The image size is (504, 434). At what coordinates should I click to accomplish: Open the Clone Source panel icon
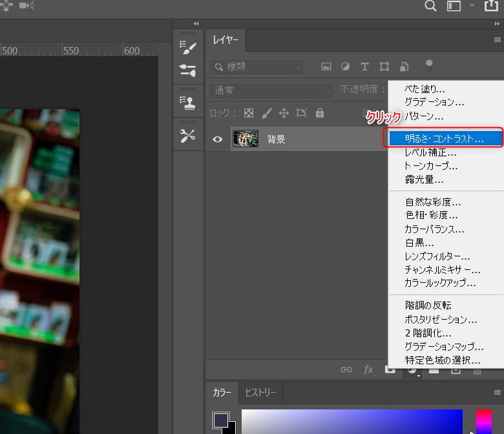pos(188,102)
